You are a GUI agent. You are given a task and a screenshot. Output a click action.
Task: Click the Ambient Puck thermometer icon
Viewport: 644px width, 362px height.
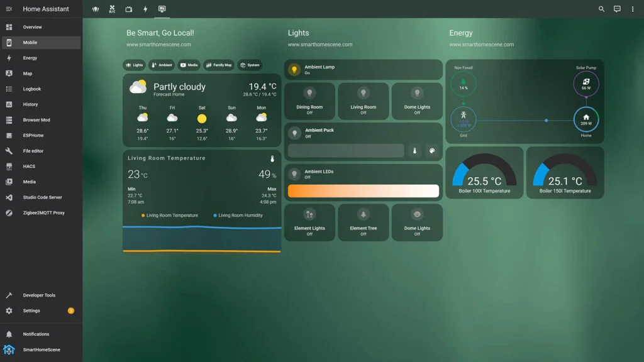coord(415,151)
